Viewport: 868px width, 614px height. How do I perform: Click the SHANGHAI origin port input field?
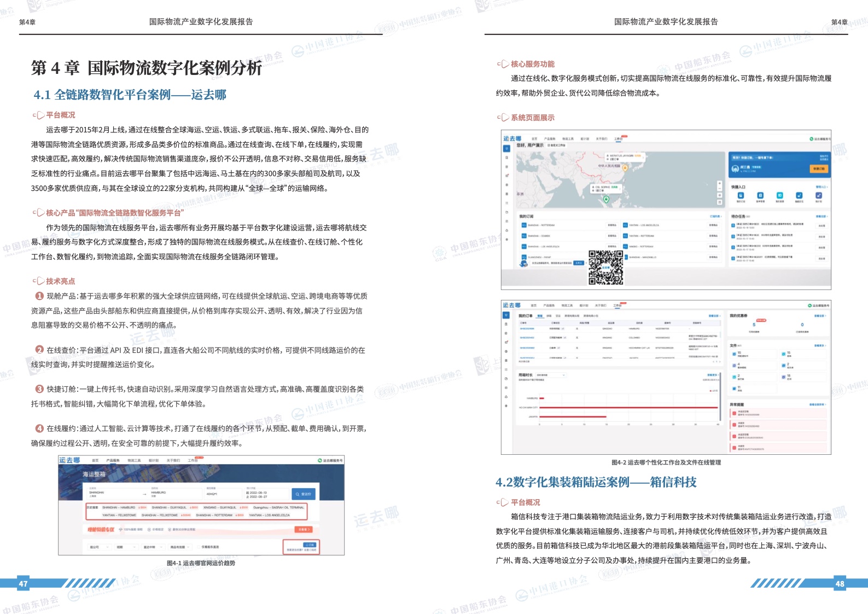pos(112,493)
